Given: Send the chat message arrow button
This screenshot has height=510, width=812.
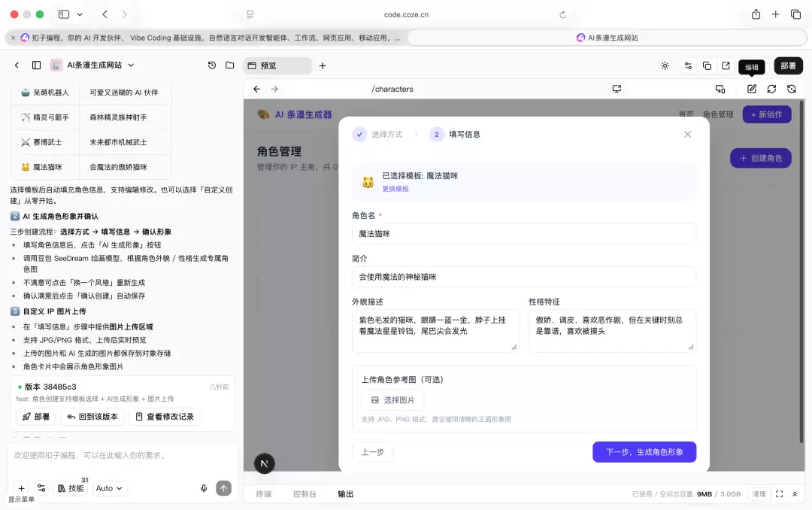Looking at the screenshot, I should pyautogui.click(x=224, y=488).
